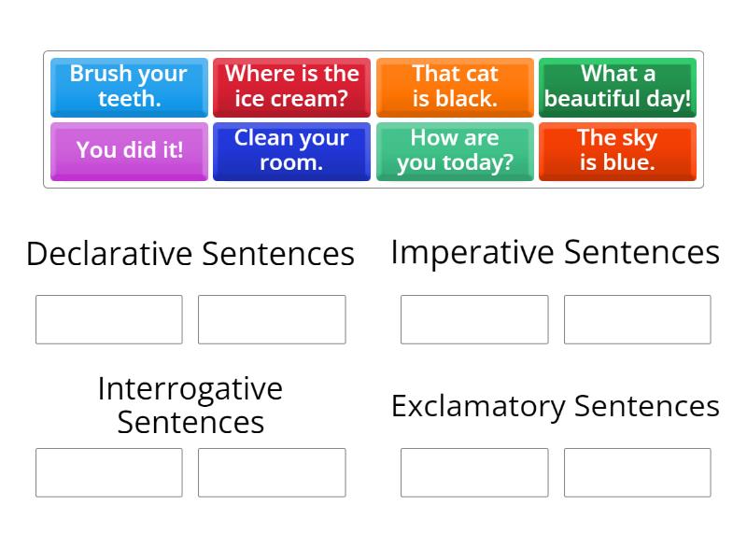This screenshot has height=560, width=747.
Task: Click the left drop box under Declarative Sentences
Action: (x=108, y=319)
